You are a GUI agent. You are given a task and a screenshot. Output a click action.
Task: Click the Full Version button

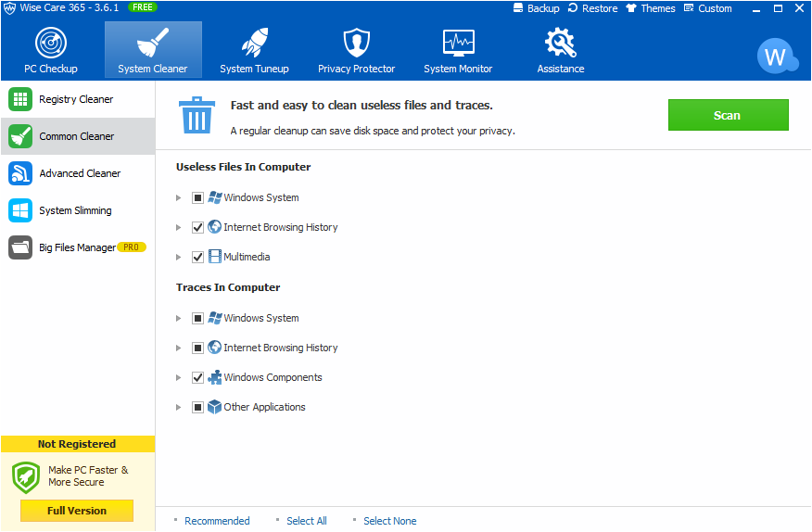[77, 511]
